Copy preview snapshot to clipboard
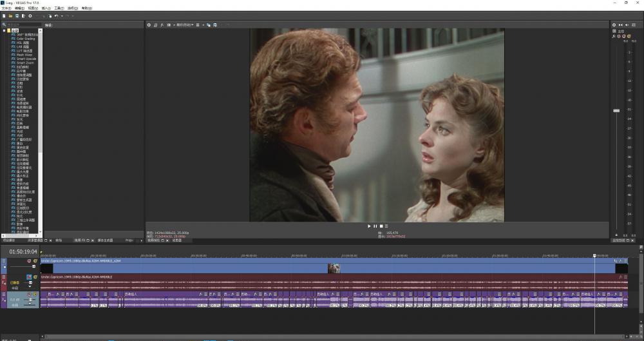 (209, 25)
